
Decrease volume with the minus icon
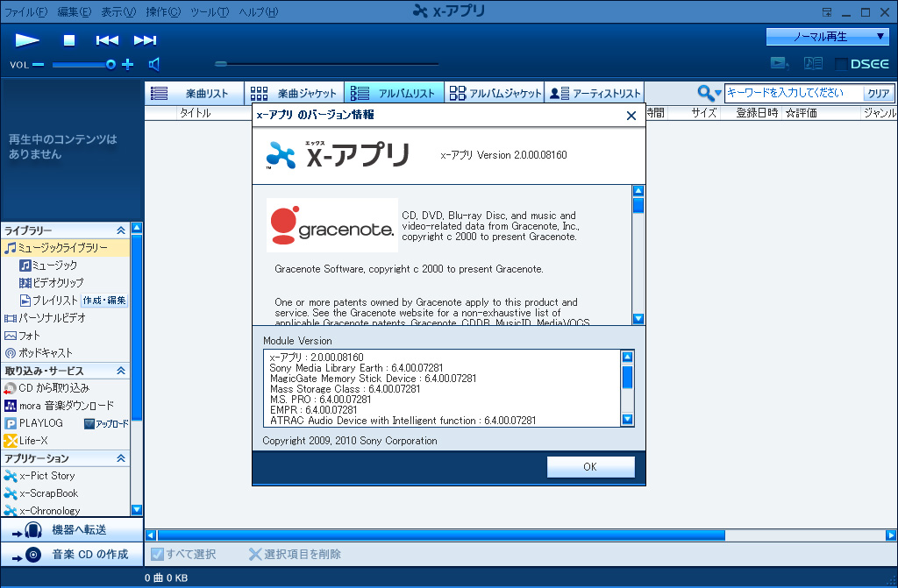click(39, 65)
